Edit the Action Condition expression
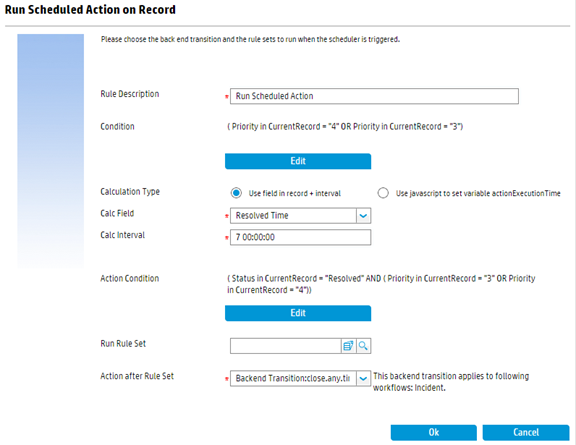Screen dimensions: 576x445 tap(298, 313)
